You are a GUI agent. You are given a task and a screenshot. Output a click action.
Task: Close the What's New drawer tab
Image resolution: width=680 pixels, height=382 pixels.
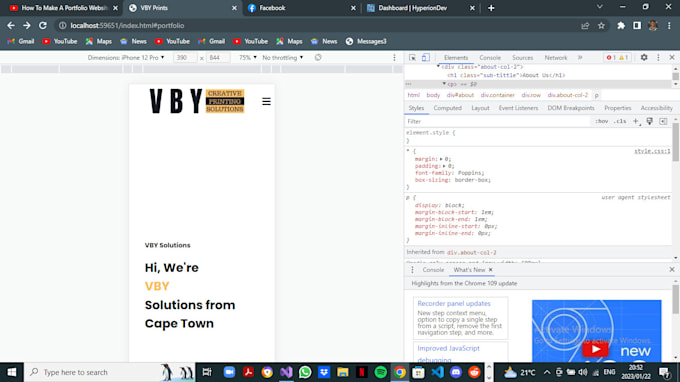click(490, 270)
